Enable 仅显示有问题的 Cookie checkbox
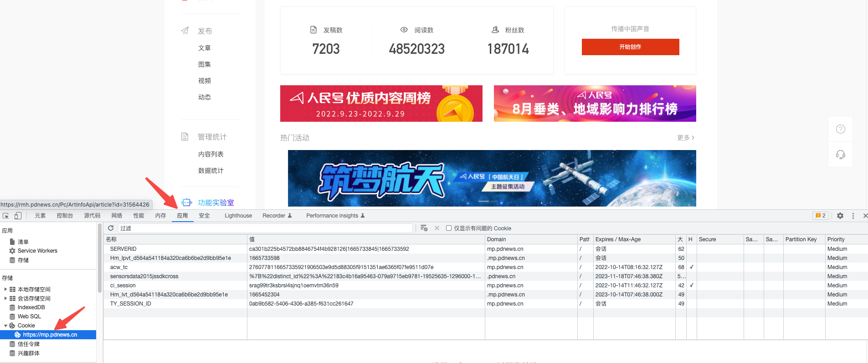 [x=449, y=228]
